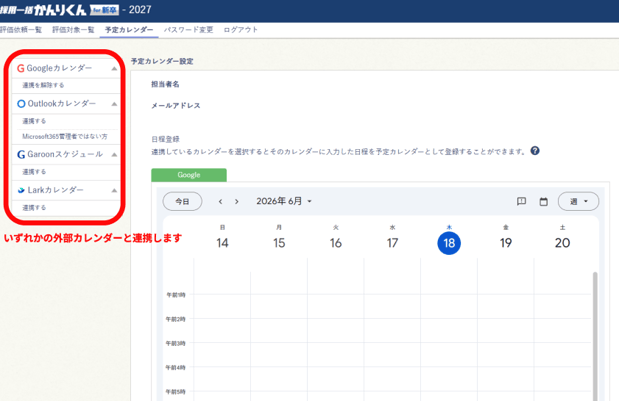This screenshot has height=401, width=619.
Task: Open the help question mark icon
Action: (535, 151)
